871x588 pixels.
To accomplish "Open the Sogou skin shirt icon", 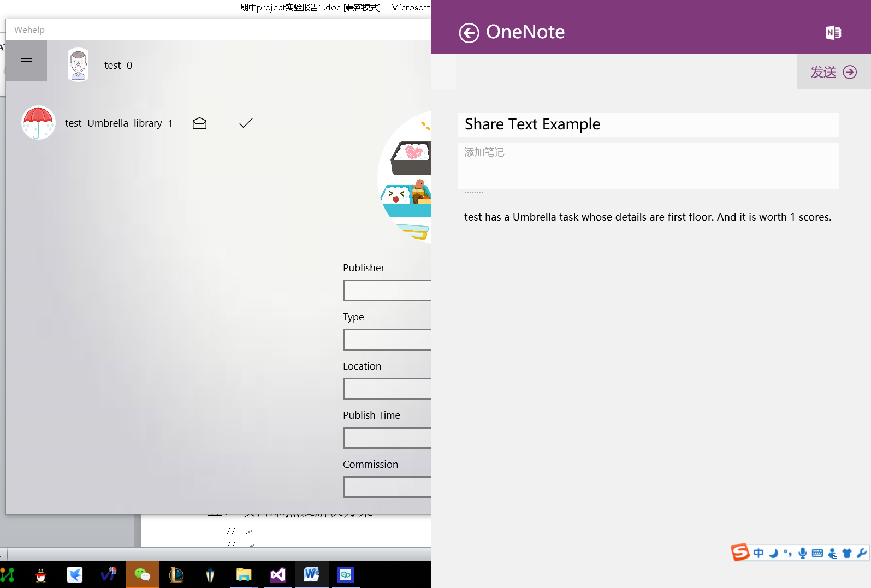I will point(847,553).
